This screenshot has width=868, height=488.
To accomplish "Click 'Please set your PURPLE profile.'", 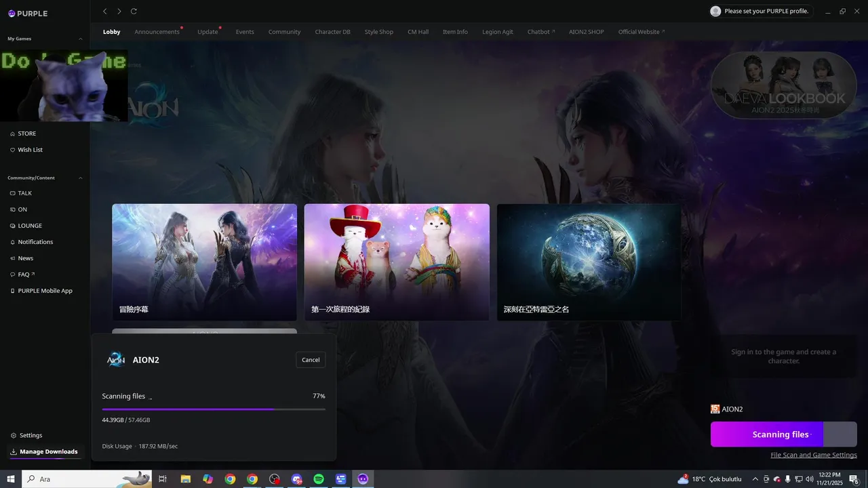I will (x=766, y=12).
